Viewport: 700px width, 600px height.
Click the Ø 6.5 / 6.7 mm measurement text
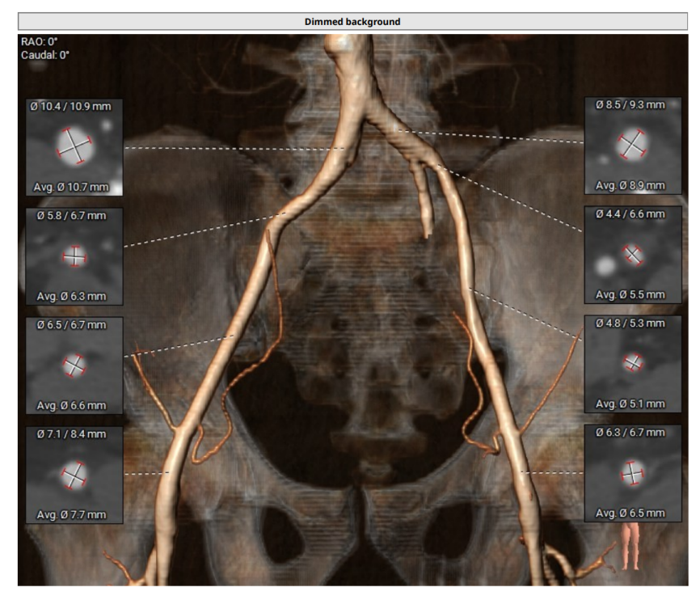[x=71, y=325]
